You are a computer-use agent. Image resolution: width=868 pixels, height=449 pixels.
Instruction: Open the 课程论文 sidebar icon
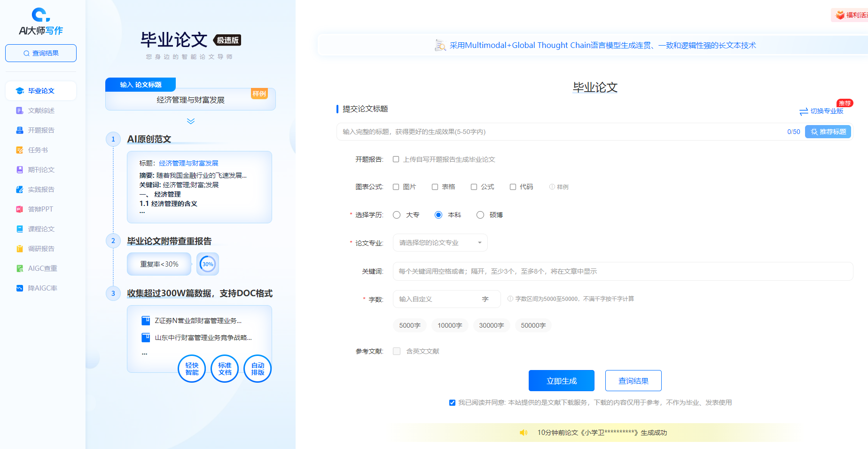20,229
